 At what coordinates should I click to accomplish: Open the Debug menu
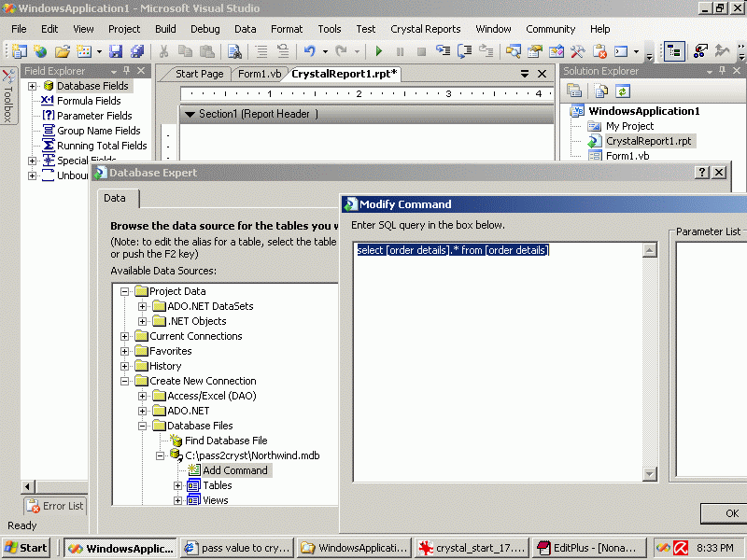[x=205, y=29]
